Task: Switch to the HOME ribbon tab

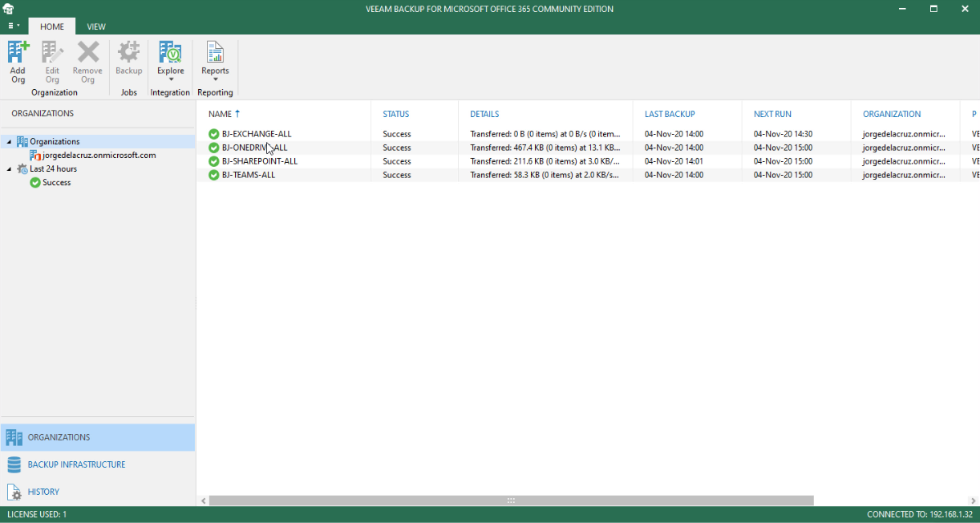Action: [x=52, y=26]
